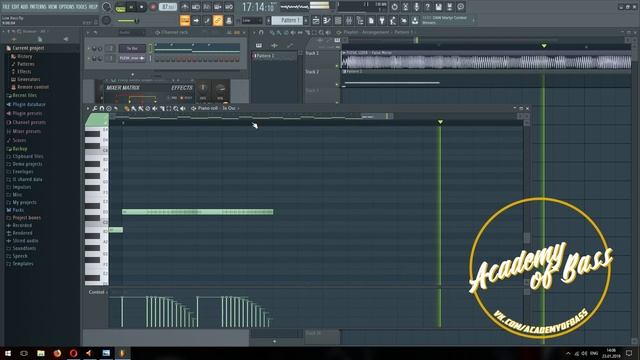
Task: Toggle typing keyboard to piano button
Action: coord(185,20)
